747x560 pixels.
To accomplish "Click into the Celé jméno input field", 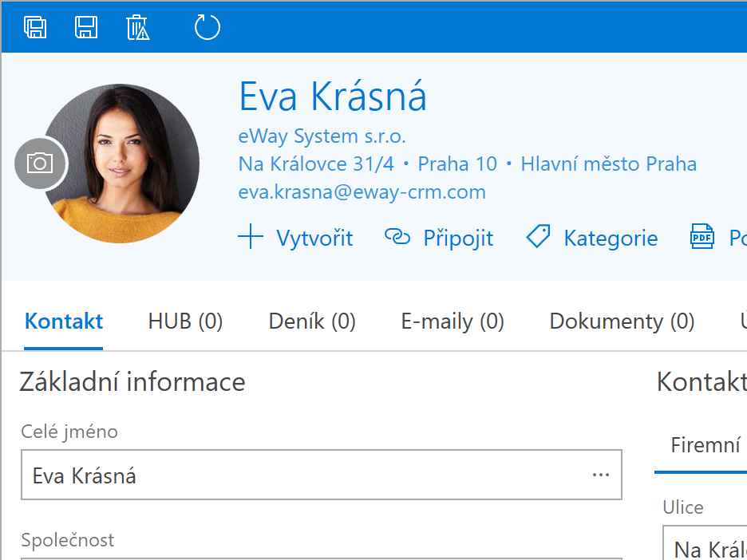I will point(303,476).
